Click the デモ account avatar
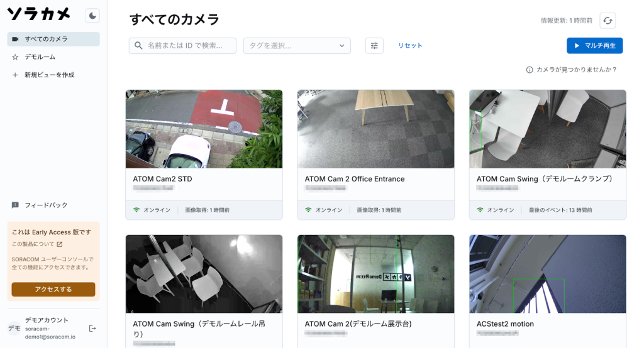 pyautogui.click(x=14, y=329)
